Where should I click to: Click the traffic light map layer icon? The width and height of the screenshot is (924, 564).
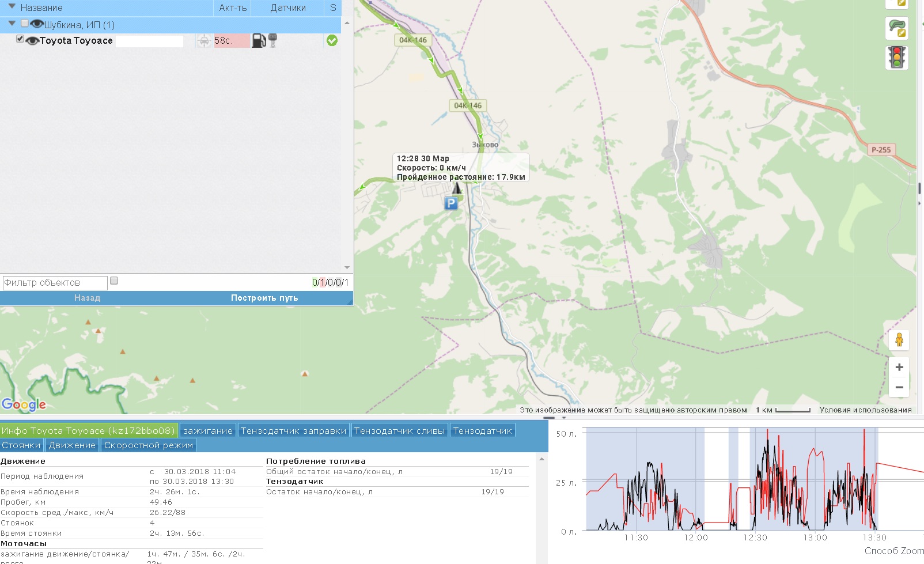click(x=896, y=58)
